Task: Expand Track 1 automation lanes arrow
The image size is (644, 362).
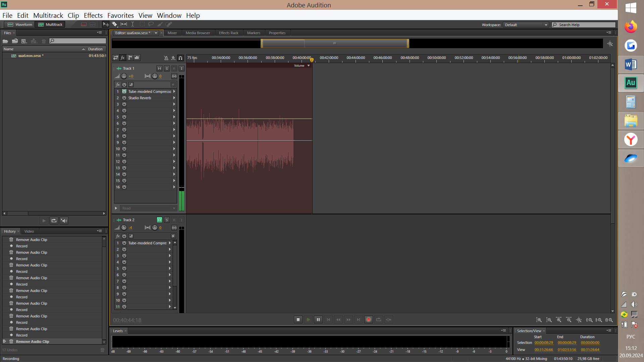Action: (116, 208)
